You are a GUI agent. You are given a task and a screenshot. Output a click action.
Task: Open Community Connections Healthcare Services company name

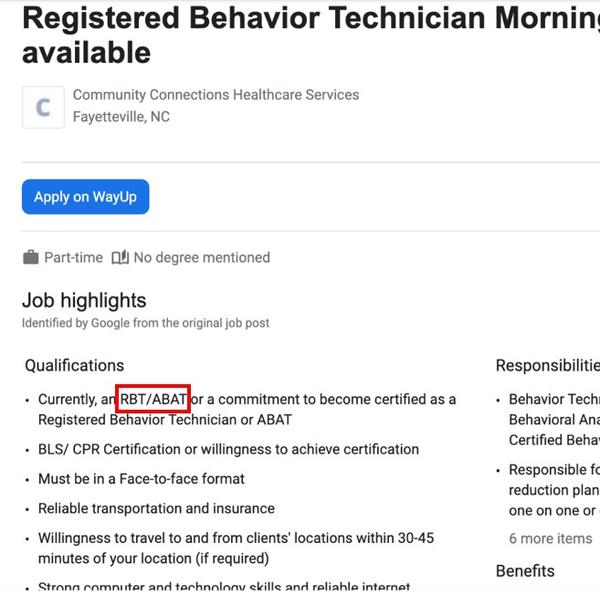click(x=215, y=95)
